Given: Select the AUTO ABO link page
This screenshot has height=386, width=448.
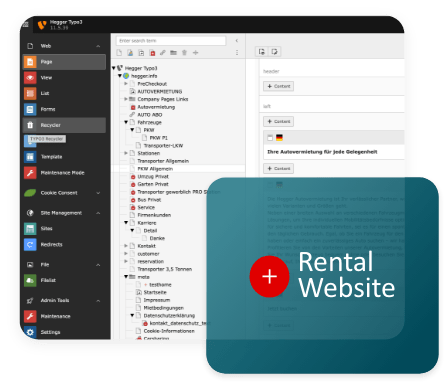Looking at the screenshot, I should (x=150, y=115).
